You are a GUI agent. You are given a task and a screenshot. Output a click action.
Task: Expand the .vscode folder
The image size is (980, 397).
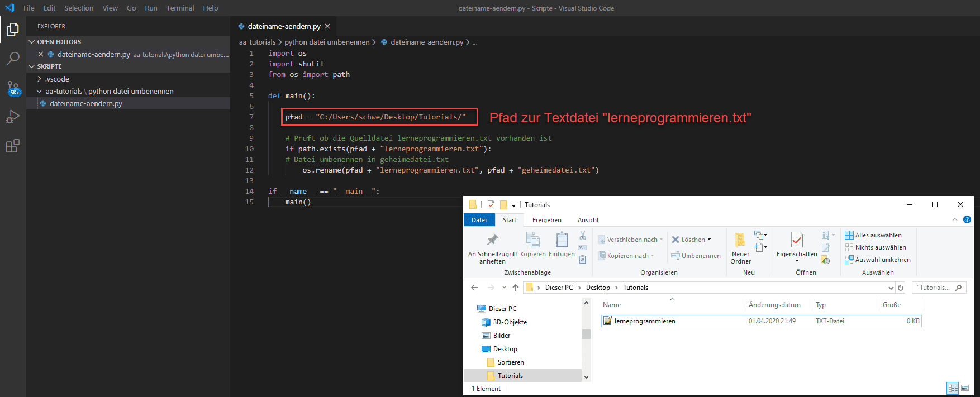pos(39,79)
